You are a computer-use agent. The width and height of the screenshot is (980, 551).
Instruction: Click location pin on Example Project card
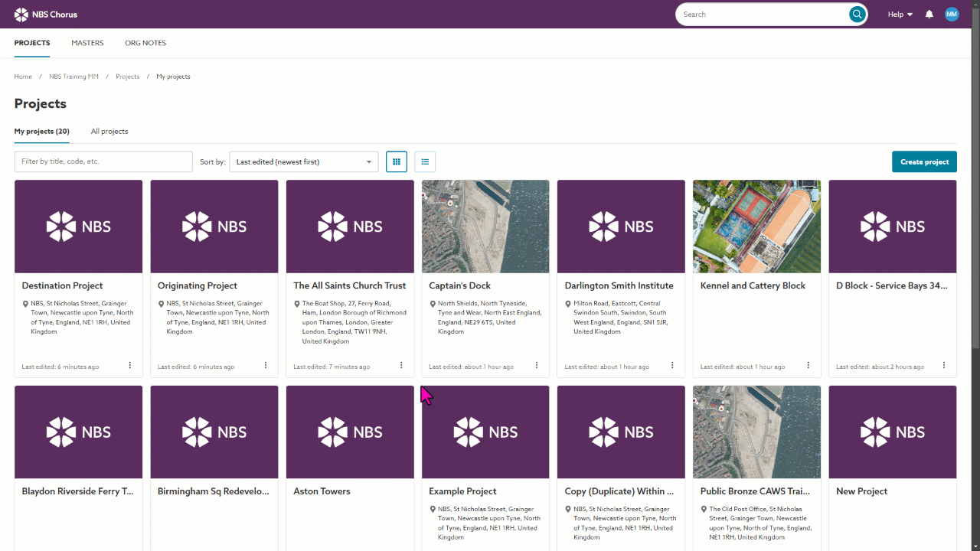(x=432, y=510)
